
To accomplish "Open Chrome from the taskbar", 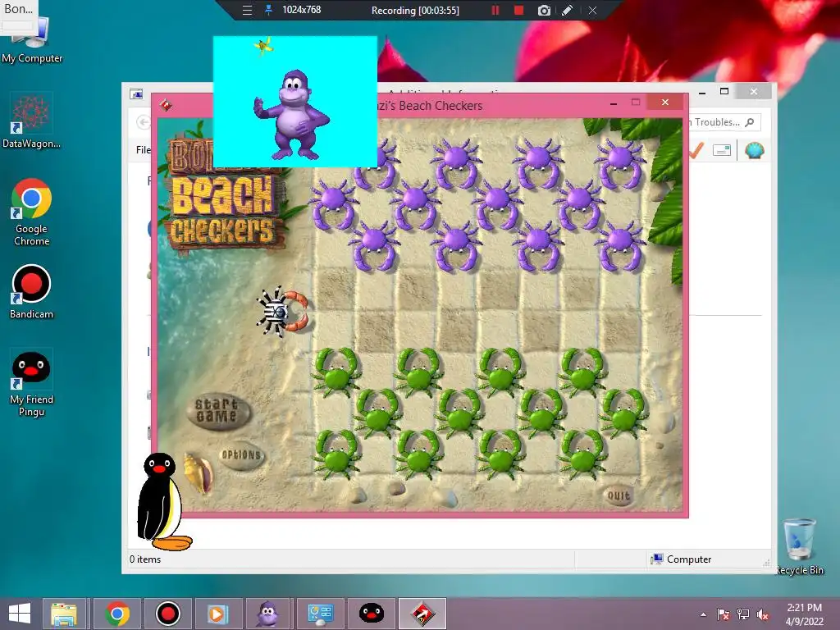I will tap(117, 614).
